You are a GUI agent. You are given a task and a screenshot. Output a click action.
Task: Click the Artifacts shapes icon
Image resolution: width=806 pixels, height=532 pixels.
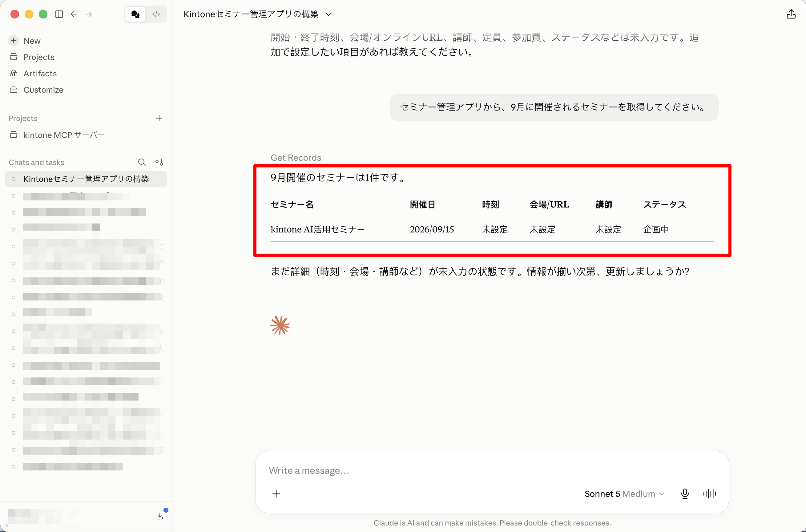14,73
